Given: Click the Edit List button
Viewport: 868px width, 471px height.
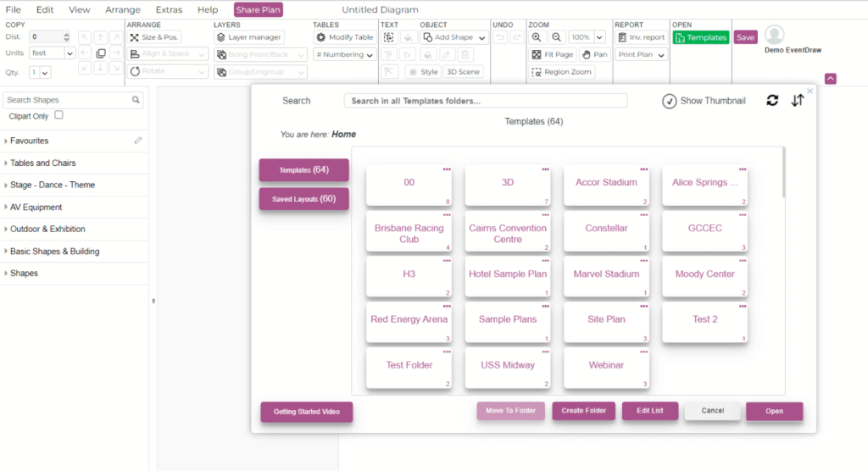Looking at the screenshot, I should click(650, 411).
